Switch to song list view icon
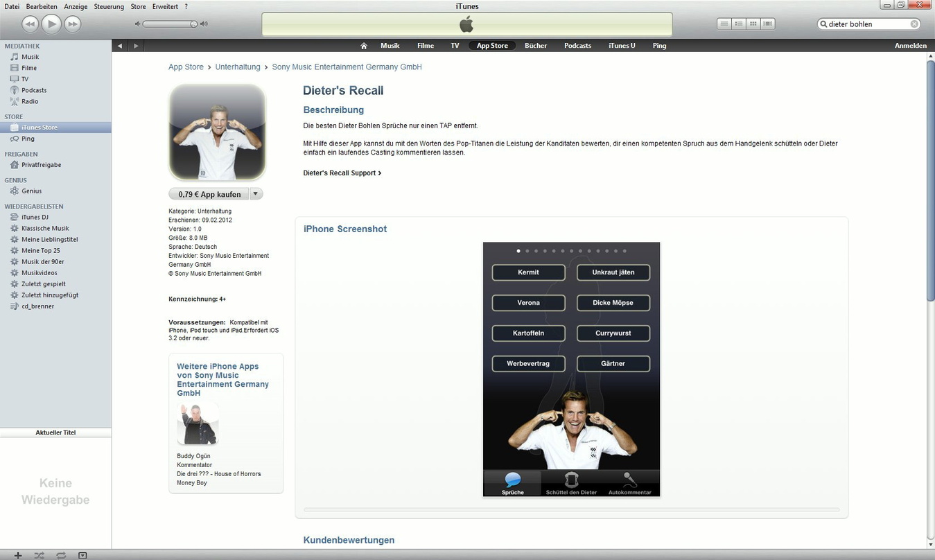This screenshot has width=935, height=560. pos(724,24)
